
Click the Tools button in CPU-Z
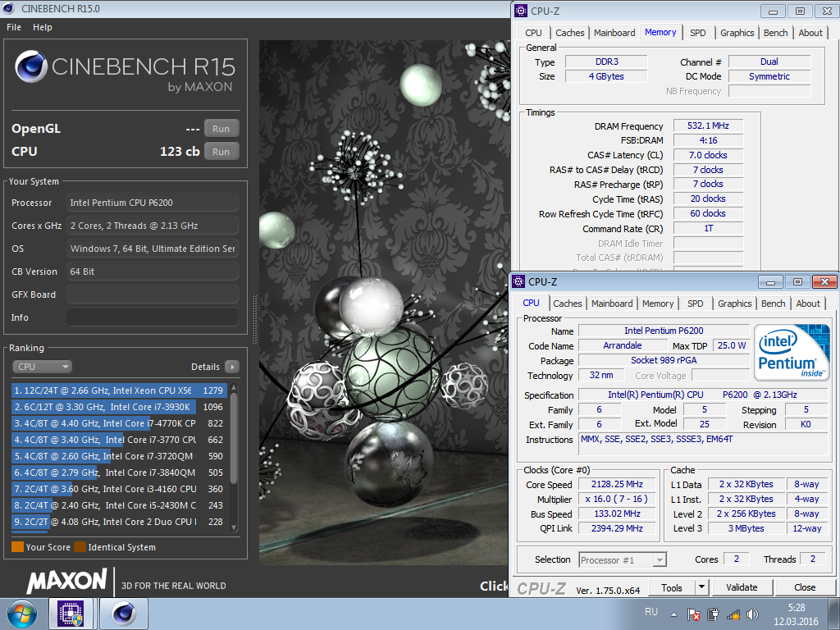pos(672,587)
